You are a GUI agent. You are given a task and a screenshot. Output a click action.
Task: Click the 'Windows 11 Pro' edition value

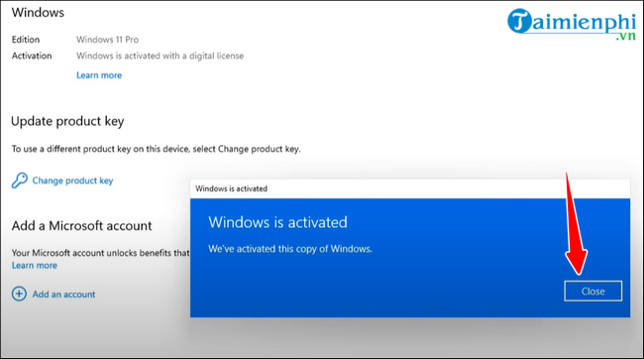tap(108, 40)
